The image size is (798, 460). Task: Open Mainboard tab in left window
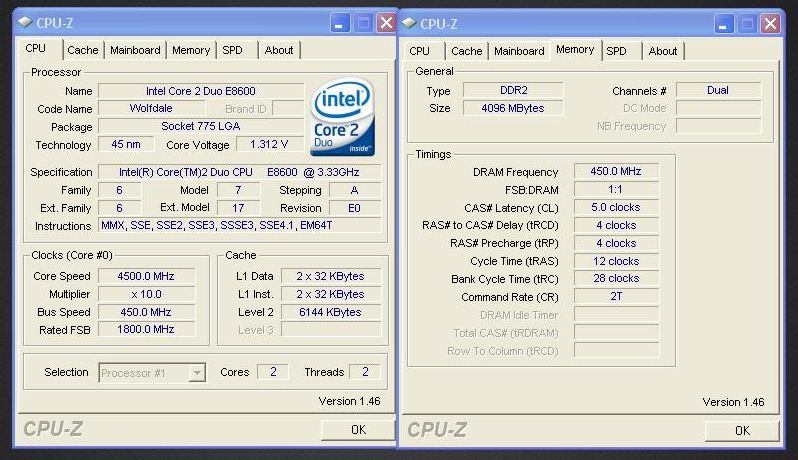(135, 50)
